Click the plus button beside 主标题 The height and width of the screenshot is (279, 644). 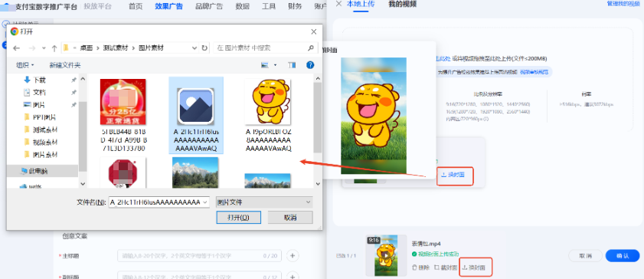pos(293,256)
